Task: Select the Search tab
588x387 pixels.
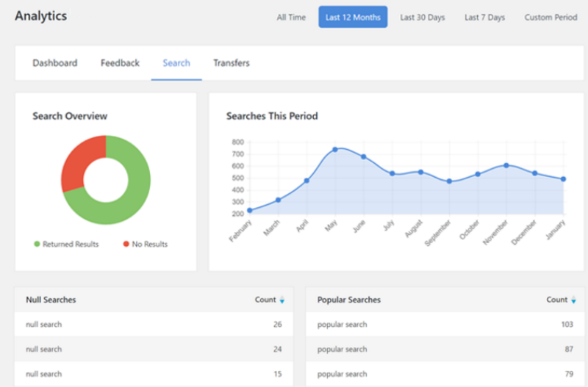Action: click(x=176, y=63)
